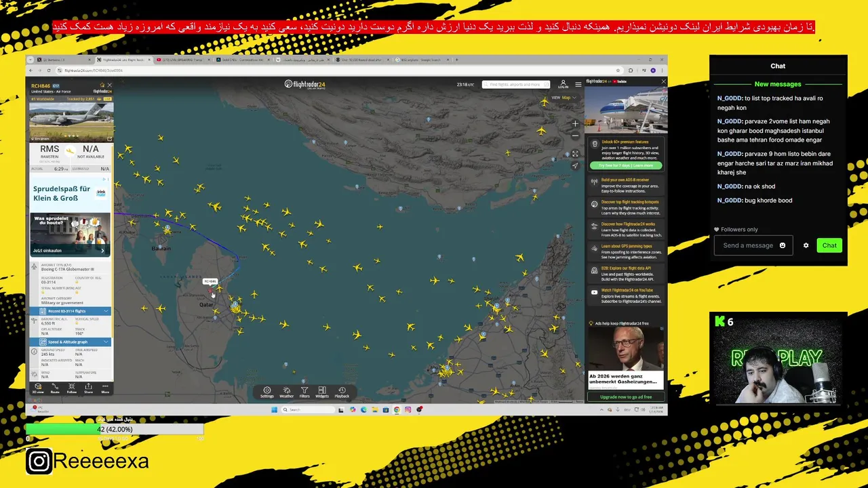This screenshot has width=868, height=488.
Task: Open Settings in the map bottom toolbar
Action: [x=267, y=392]
